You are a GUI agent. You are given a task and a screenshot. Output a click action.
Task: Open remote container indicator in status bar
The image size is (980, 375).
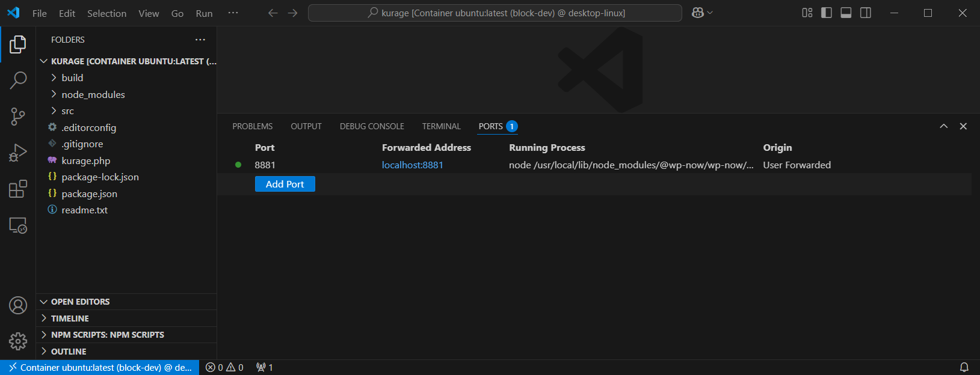click(100, 367)
